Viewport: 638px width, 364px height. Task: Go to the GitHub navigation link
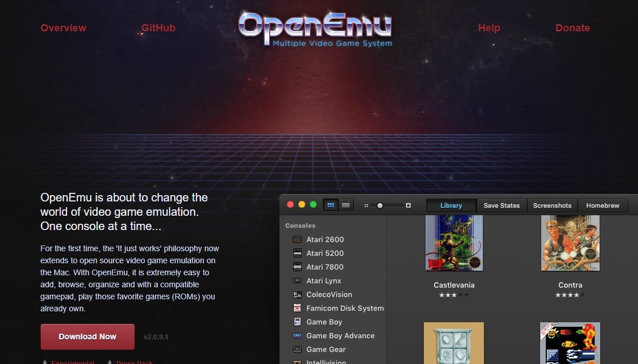pos(158,27)
